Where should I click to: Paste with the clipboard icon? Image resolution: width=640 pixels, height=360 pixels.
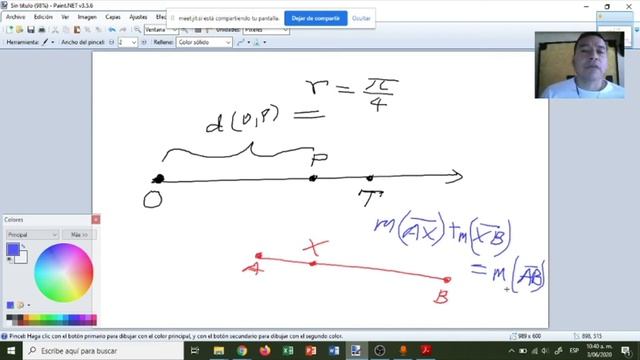pos(77,30)
